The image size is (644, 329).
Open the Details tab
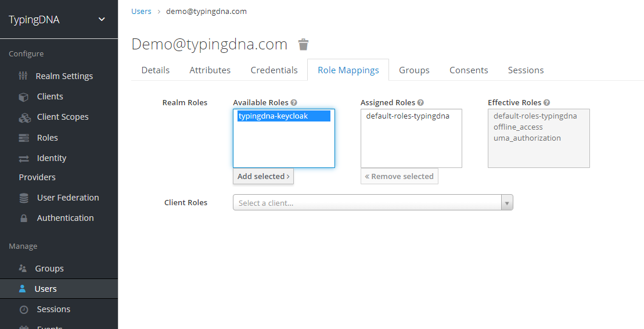coord(155,70)
